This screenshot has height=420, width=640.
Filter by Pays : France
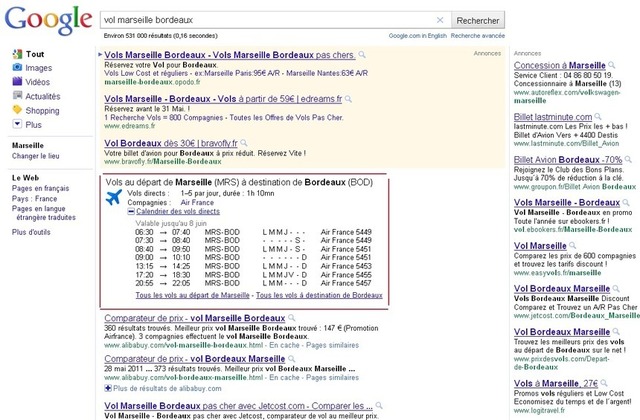pos(34,199)
